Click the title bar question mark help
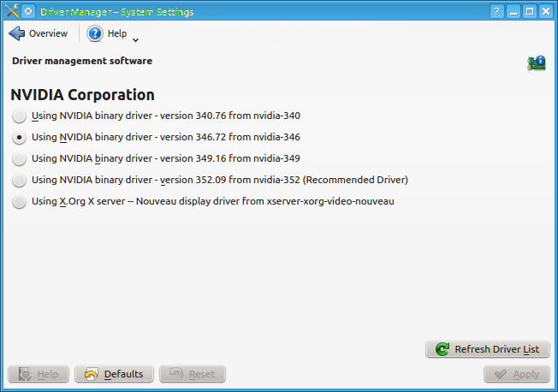 (x=496, y=11)
